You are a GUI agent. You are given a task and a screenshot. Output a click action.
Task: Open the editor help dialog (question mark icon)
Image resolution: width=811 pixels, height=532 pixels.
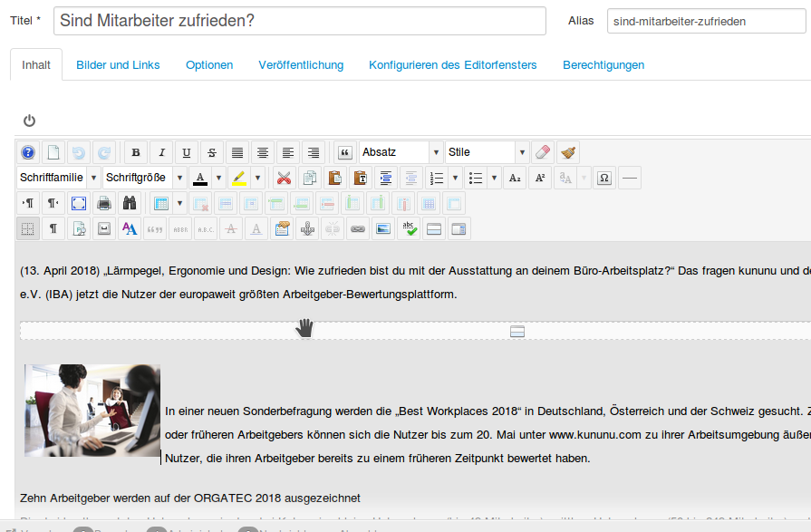point(26,152)
